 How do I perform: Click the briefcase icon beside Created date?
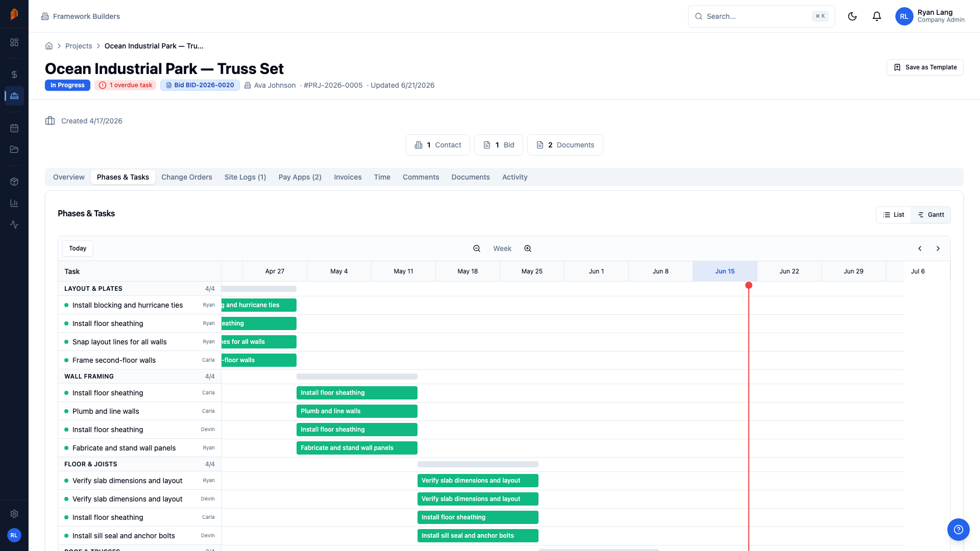(x=50, y=121)
